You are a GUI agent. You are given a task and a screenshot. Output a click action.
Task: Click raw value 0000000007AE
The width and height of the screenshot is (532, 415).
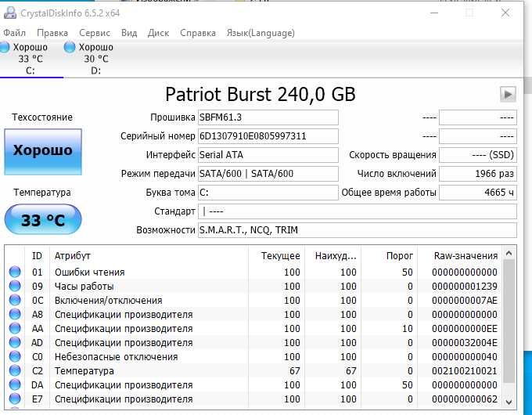point(465,301)
